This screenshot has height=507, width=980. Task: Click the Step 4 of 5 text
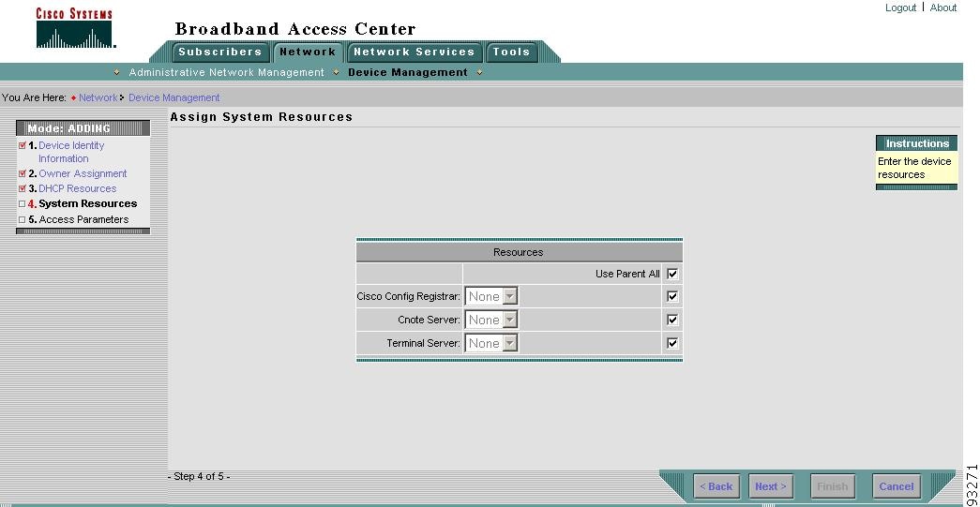tap(200, 476)
